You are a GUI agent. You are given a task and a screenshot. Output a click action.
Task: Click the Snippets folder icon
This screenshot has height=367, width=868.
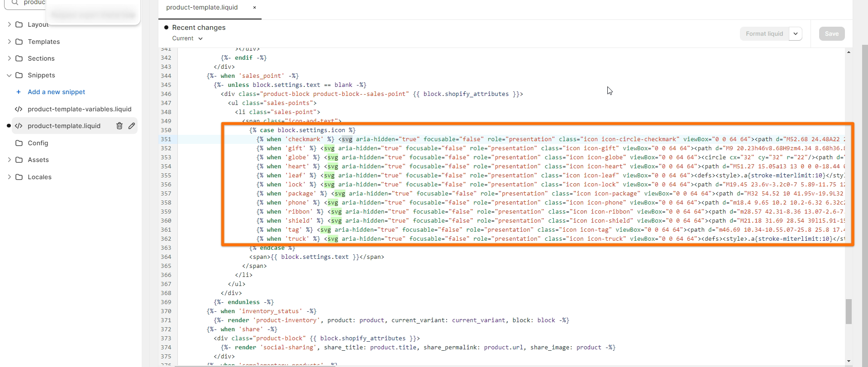[x=19, y=75]
